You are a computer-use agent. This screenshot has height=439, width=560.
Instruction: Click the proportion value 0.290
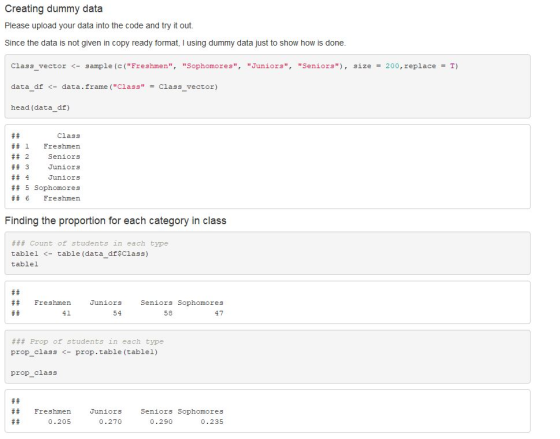(161, 422)
